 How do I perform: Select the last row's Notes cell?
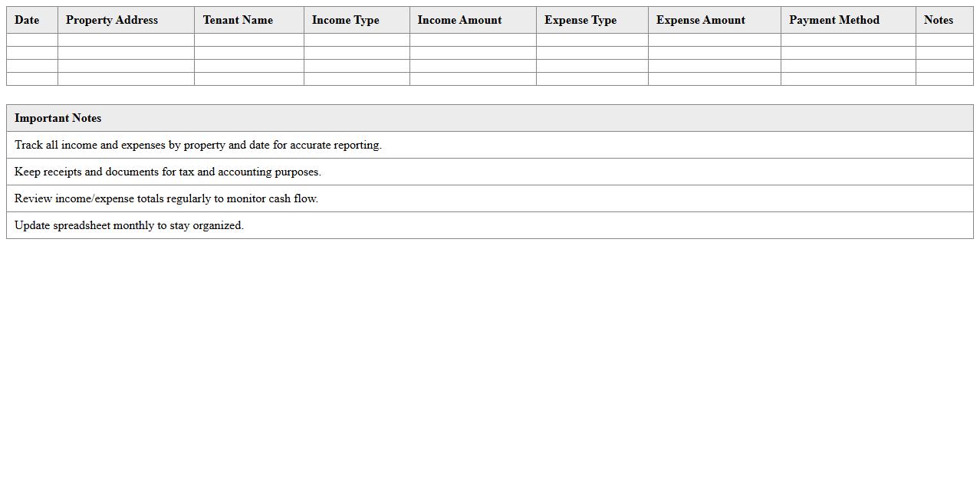click(x=945, y=78)
